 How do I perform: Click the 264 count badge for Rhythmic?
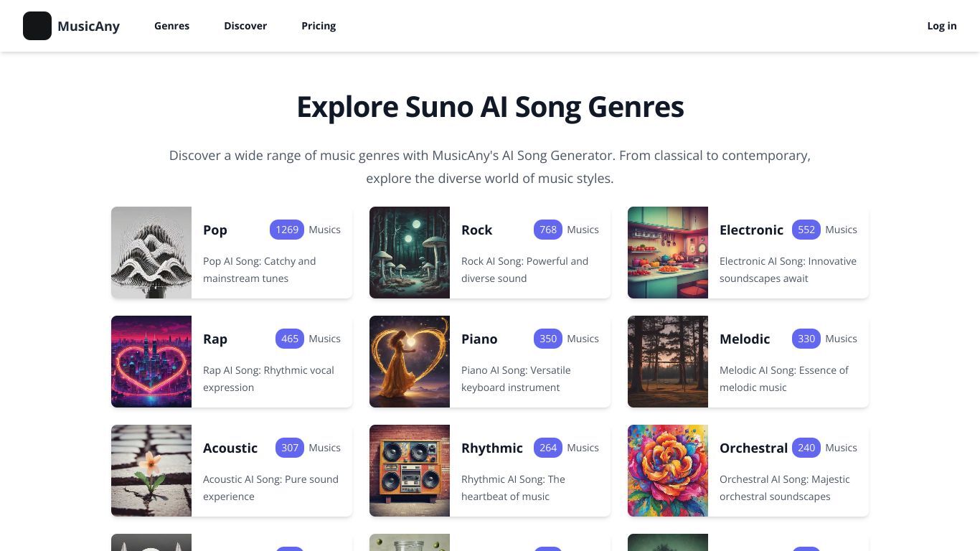coord(548,448)
